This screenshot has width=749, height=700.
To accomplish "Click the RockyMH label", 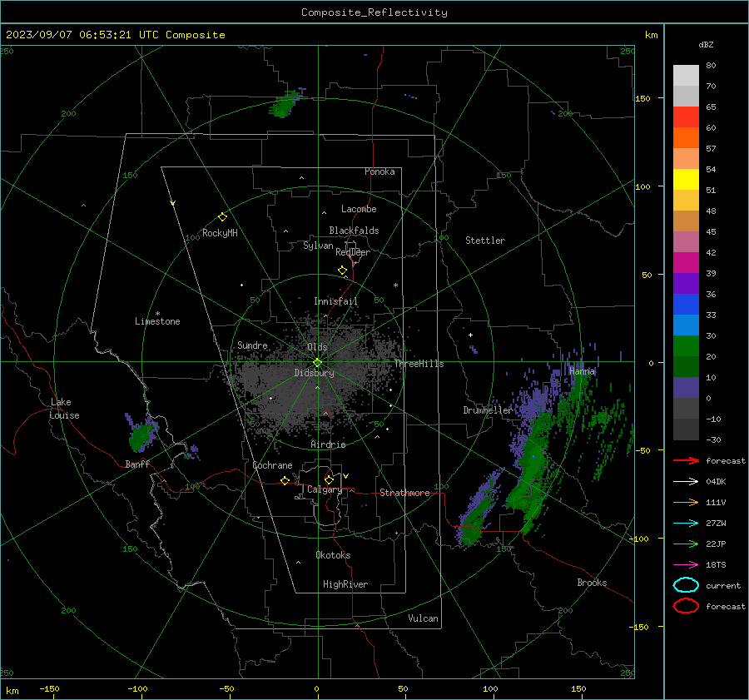I will (220, 233).
